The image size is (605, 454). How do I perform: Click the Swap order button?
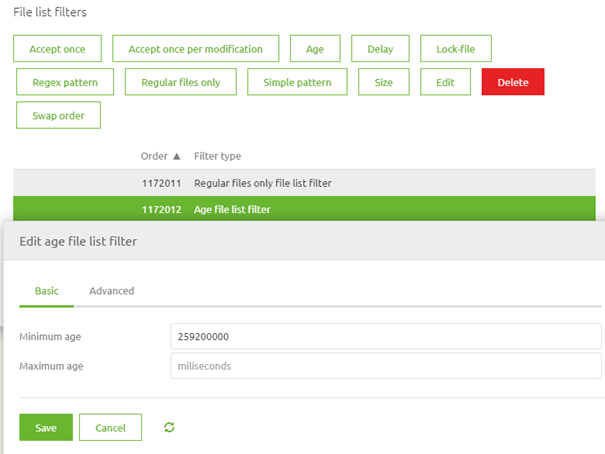pyautogui.click(x=58, y=115)
